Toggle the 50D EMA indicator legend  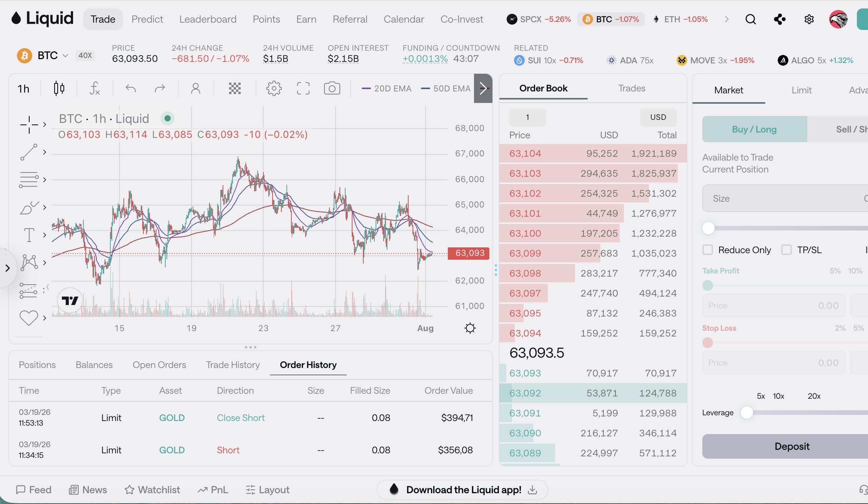446,88
